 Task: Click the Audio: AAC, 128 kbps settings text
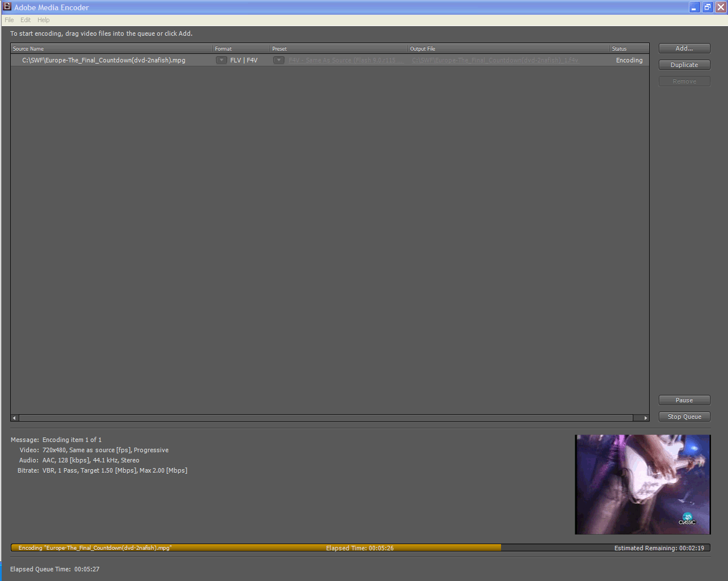click(79, 460)
